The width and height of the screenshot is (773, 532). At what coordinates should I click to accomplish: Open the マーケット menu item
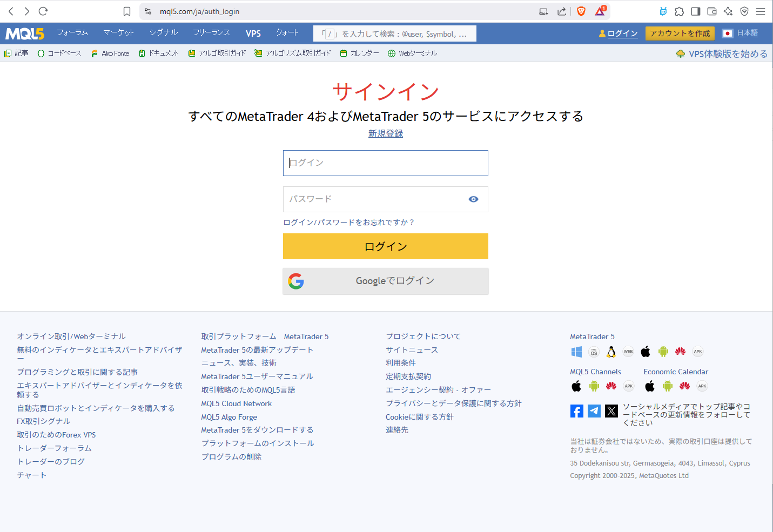tap(119, 33)
